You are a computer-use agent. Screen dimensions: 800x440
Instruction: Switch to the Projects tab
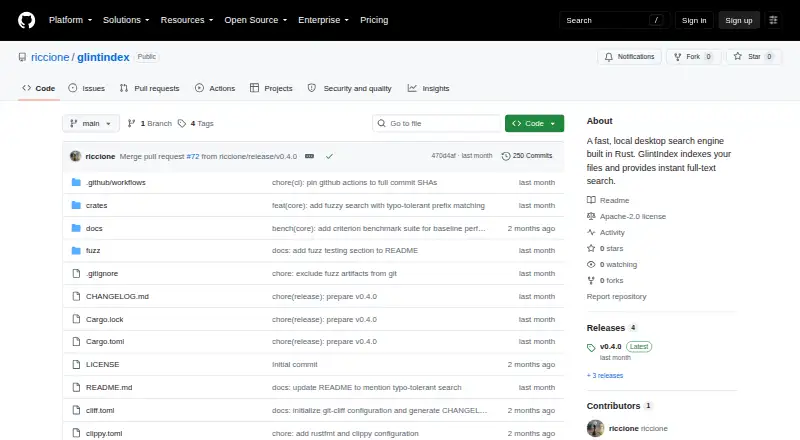[x=271, y=88]
